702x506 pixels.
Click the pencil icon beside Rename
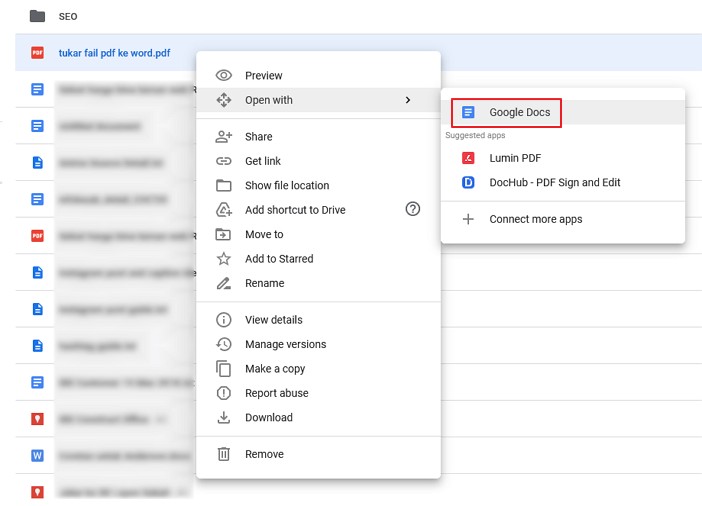pos(223,283)
